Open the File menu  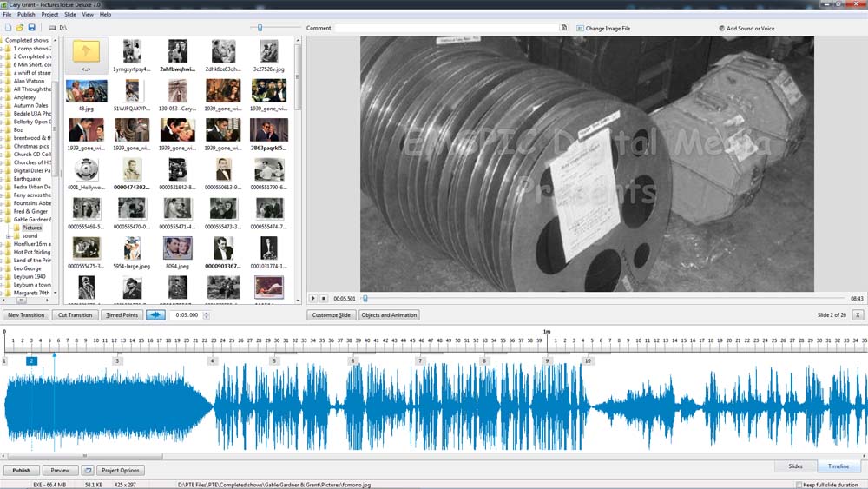pos(7,15)
